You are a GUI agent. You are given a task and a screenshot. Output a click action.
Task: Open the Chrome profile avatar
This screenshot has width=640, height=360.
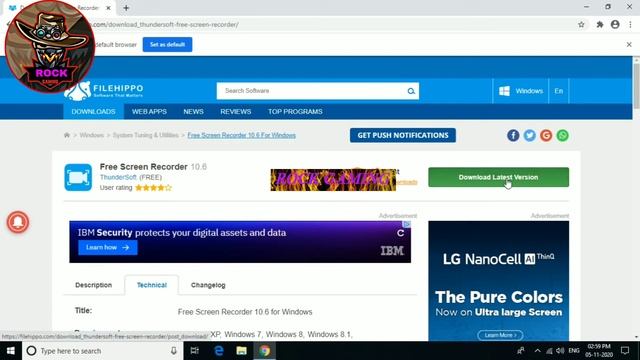(x=615, y=24)
